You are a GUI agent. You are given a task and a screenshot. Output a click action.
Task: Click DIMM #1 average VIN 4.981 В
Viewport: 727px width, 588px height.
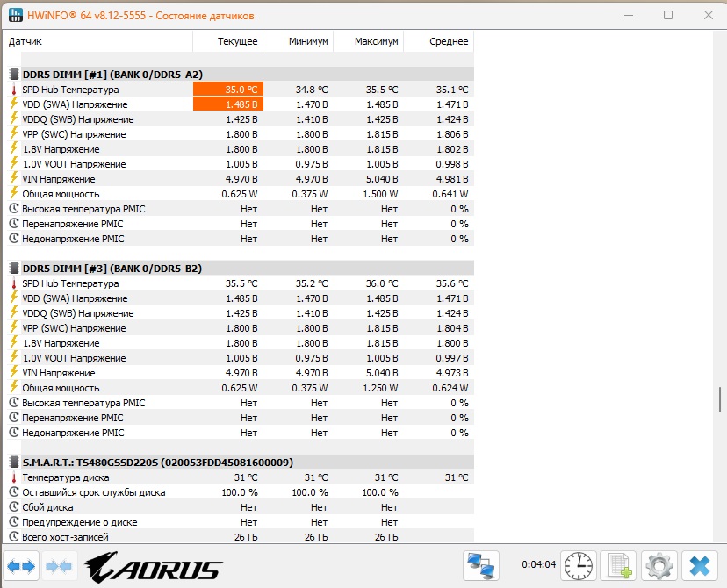pos(451,179)
